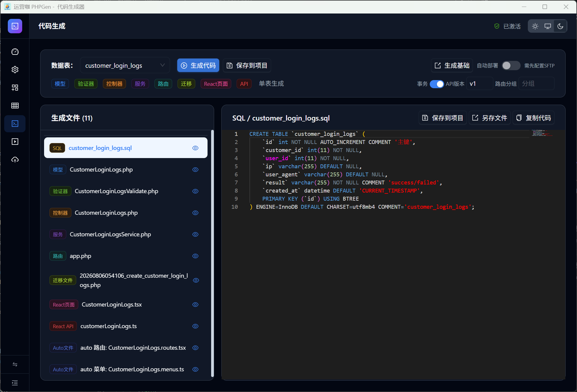Select auto 路由 CustomerLoginLogs.routes.tsx row
This screenshot has height=392, width=577.
[126, 348]
